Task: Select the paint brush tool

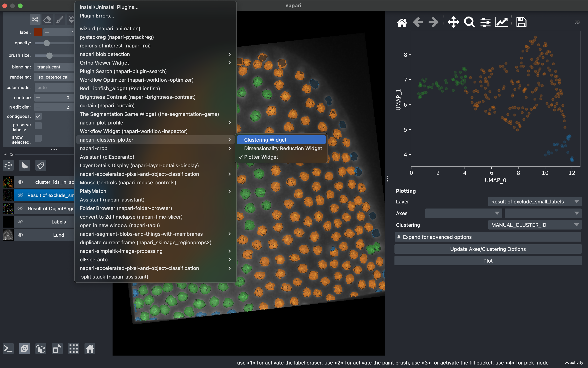Action: [x=60, y=19]
